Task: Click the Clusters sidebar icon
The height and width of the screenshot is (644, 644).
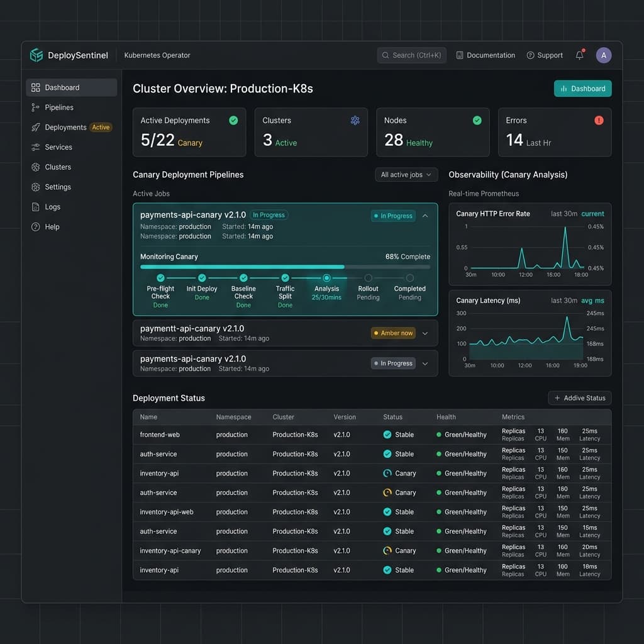Action: click(36, 167)
